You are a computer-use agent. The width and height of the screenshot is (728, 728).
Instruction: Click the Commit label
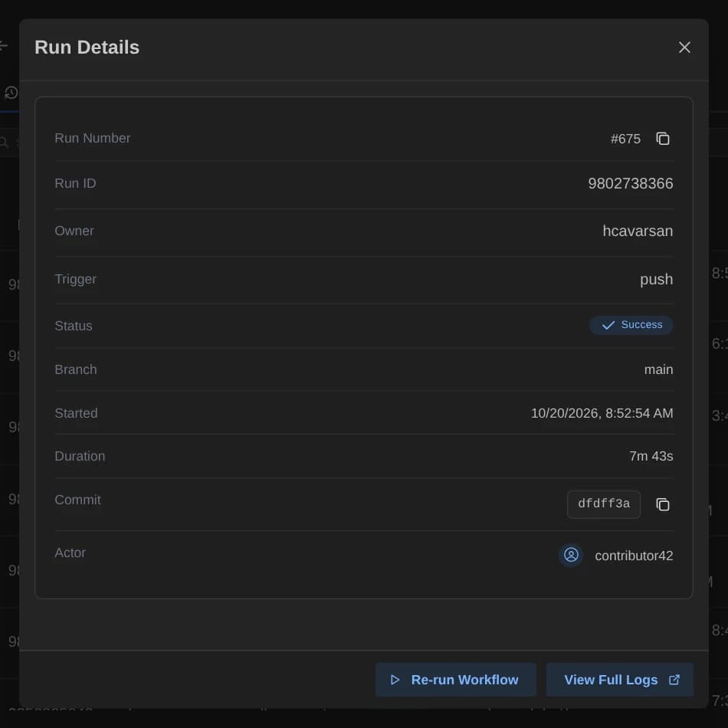click(x=77, y=500)
